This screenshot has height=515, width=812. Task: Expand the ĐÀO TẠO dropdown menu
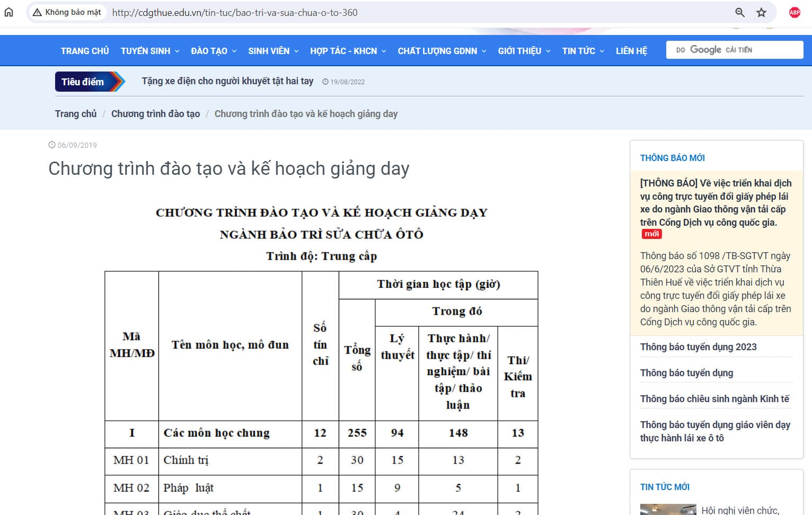pyautogui.click(x=214, y=51)
